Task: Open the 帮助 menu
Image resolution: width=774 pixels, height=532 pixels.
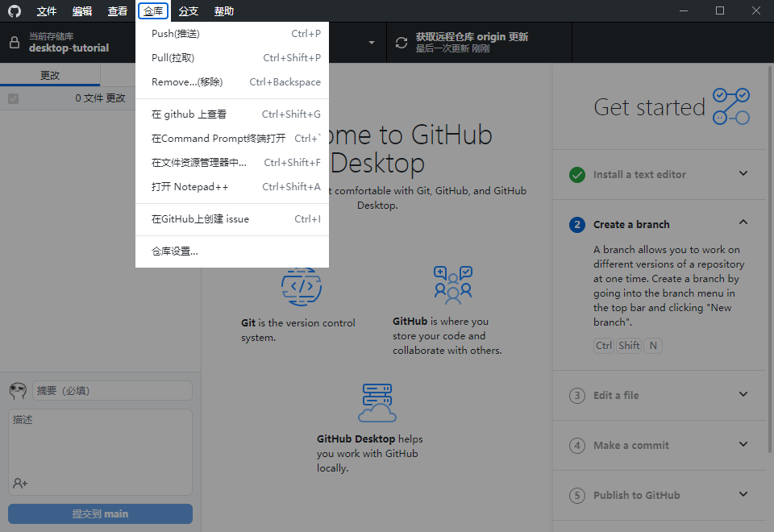Action: 224,10
